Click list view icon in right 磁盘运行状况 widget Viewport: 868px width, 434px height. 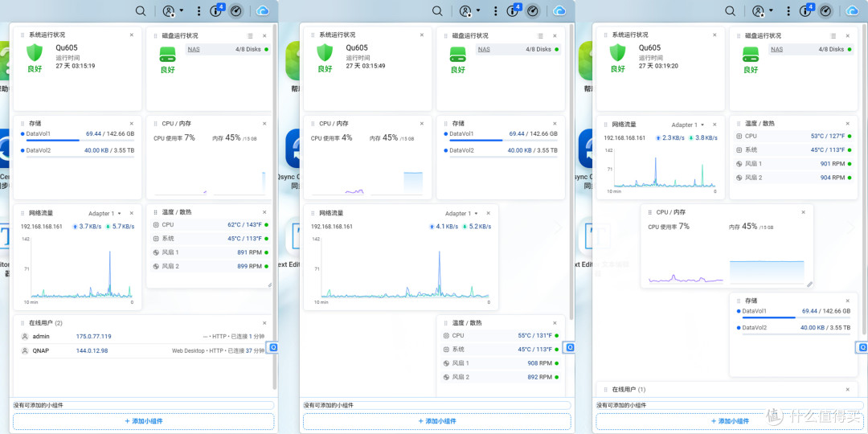[x=833, y=35]
